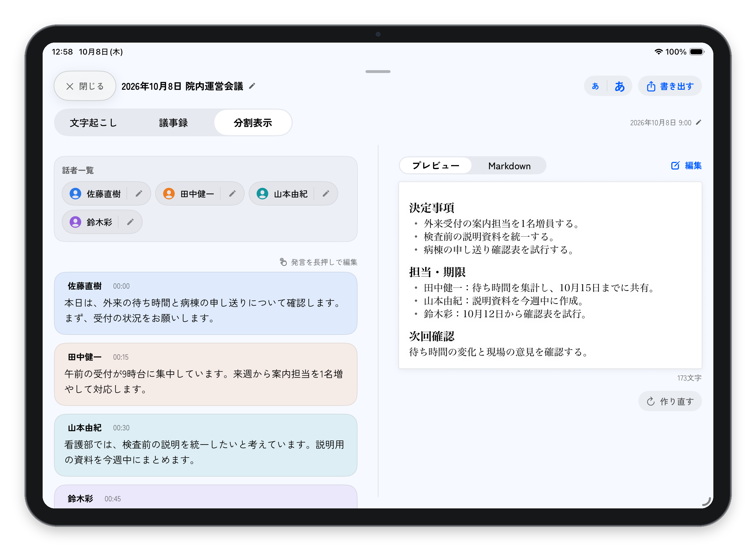Click timestamp 00:15 on 田中健一 card
This screenshot has width=756, height=551.
click(121, 357)
